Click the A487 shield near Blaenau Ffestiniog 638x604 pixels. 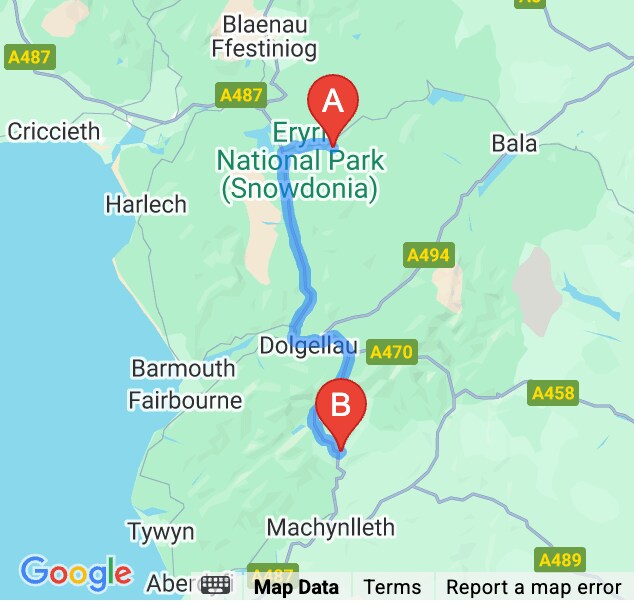[x=241, y=95]
